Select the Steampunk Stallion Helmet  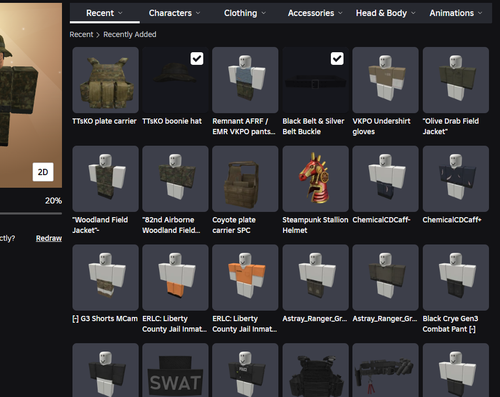[315, 179]
